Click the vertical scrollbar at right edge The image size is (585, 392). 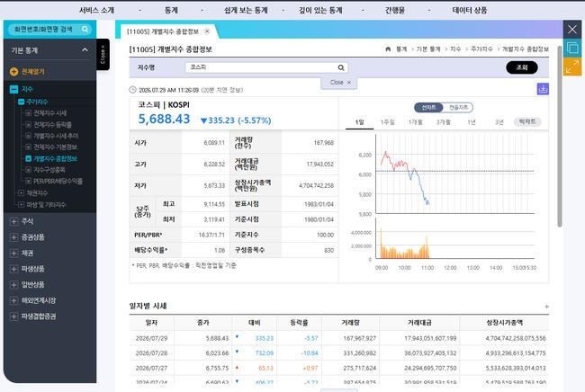(560, 136)
